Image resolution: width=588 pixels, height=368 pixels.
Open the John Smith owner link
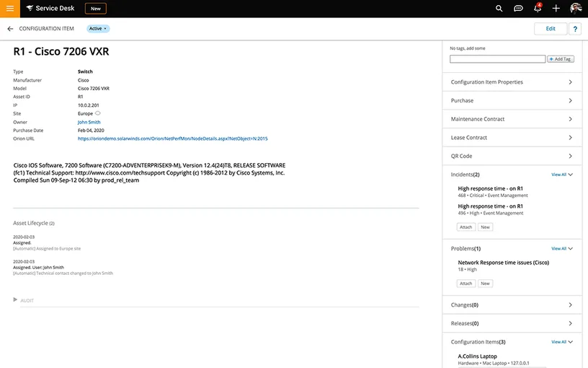point(89,122)
